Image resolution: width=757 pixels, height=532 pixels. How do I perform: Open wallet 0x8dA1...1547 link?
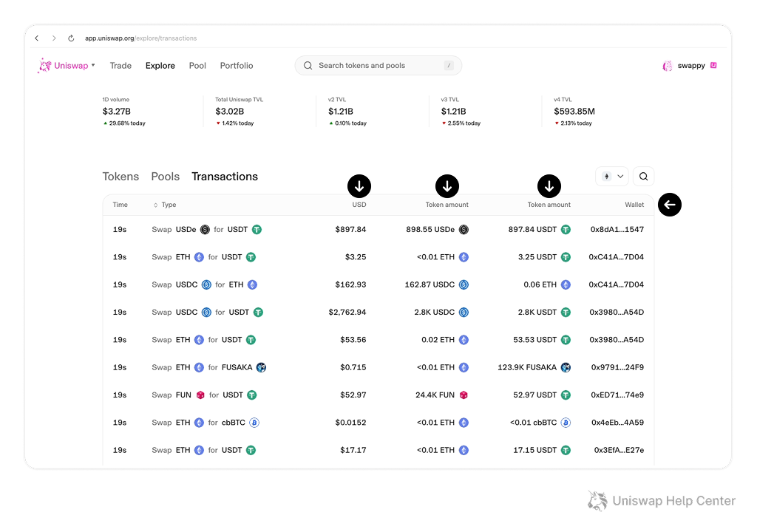pos(617,229)
